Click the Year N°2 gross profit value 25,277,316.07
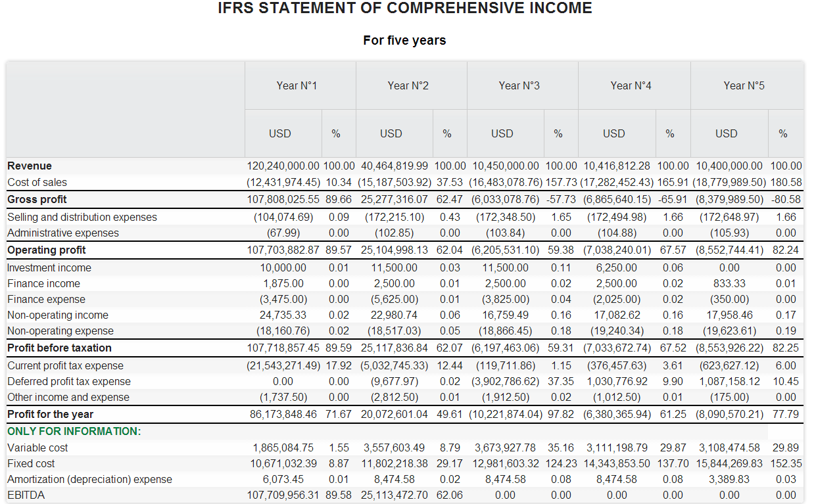This screenshot has width=816, height=504. (395, 199)
